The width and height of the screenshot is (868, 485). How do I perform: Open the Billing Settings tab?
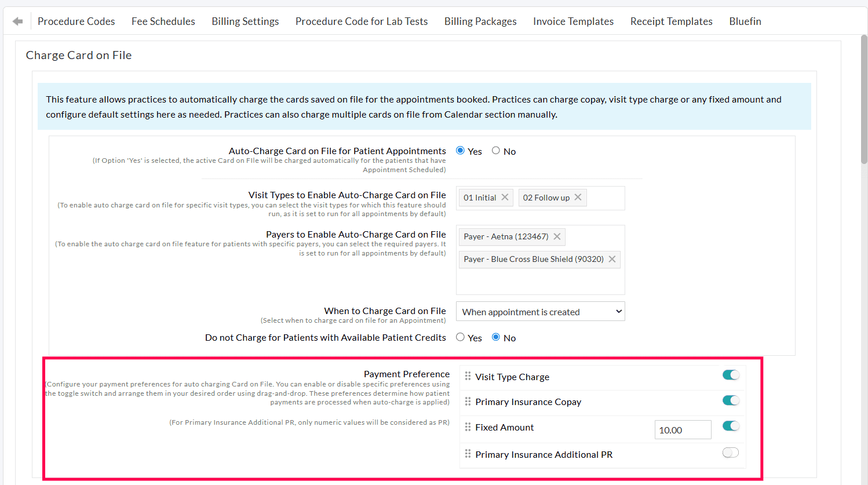245,21
